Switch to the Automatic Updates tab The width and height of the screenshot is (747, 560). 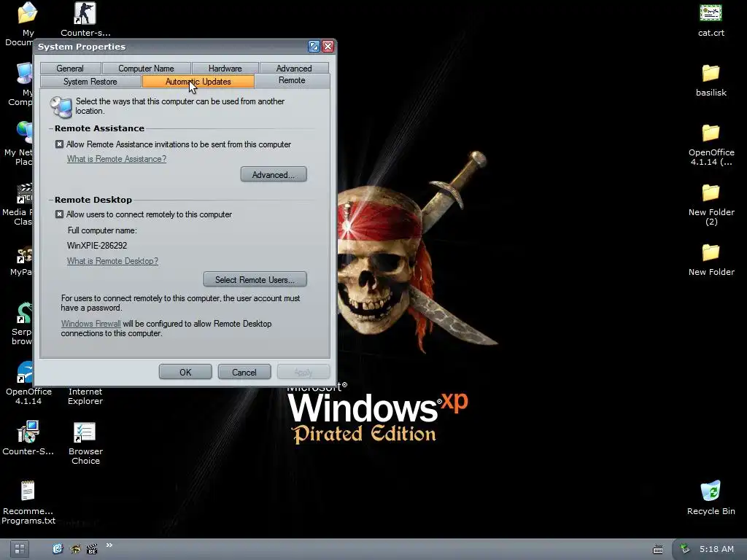[x=198, y=82]
